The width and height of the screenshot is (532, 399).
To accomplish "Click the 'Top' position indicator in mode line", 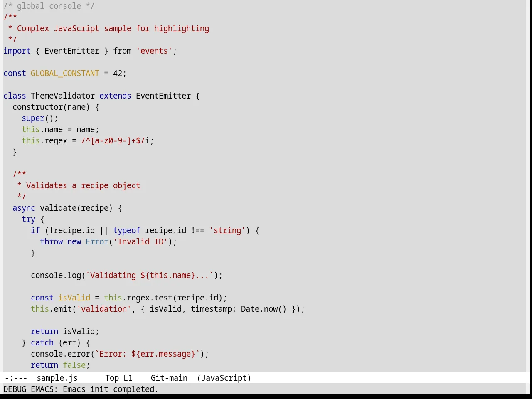I will [112, 378].
